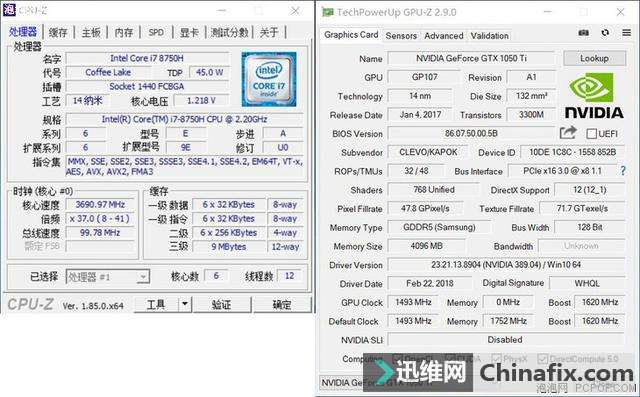Screen dimensions: 640x397
Task: Click the GPU-Z screenshot camera icon
Action: pyautogui.click(x=584, y=33)
